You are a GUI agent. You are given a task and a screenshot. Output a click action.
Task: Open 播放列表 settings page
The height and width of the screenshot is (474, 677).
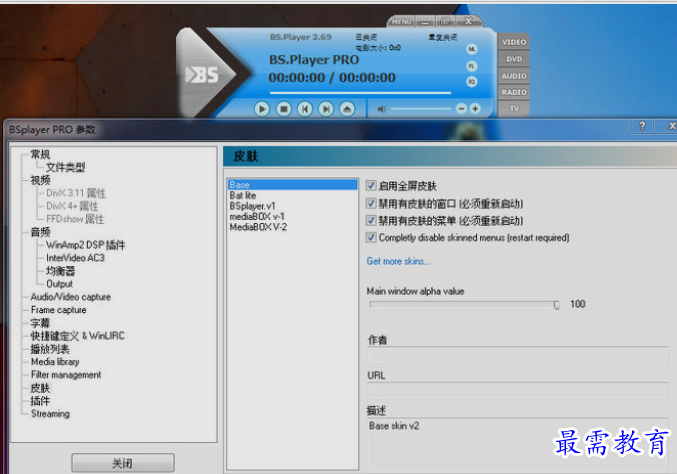pyautogui.click(x=50, y=349)
